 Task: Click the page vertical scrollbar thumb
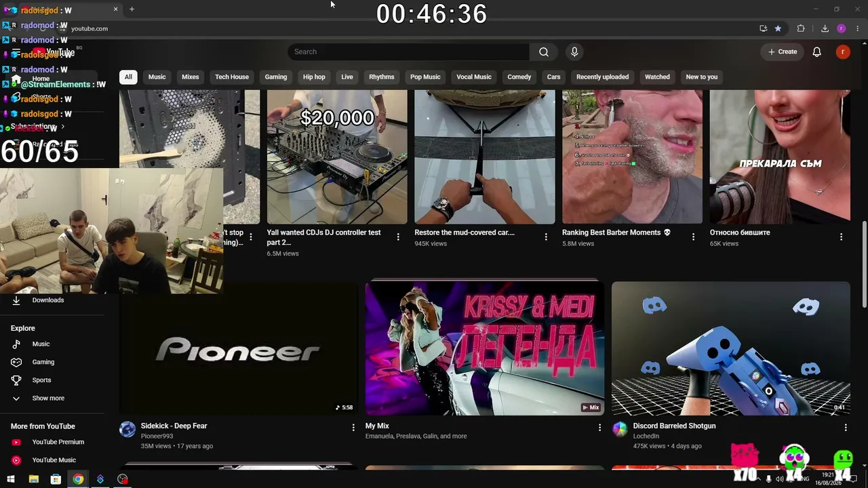864,263
